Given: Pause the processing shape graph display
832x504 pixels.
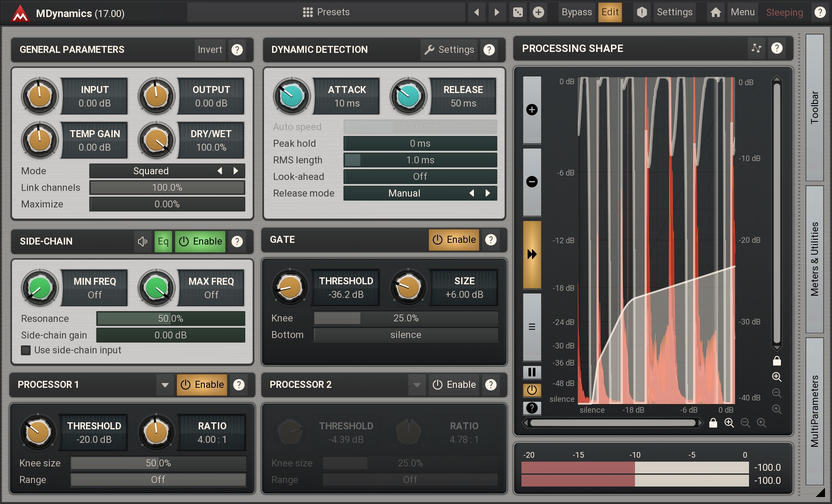Looking at the screenshot, I should tap(532, 372).
